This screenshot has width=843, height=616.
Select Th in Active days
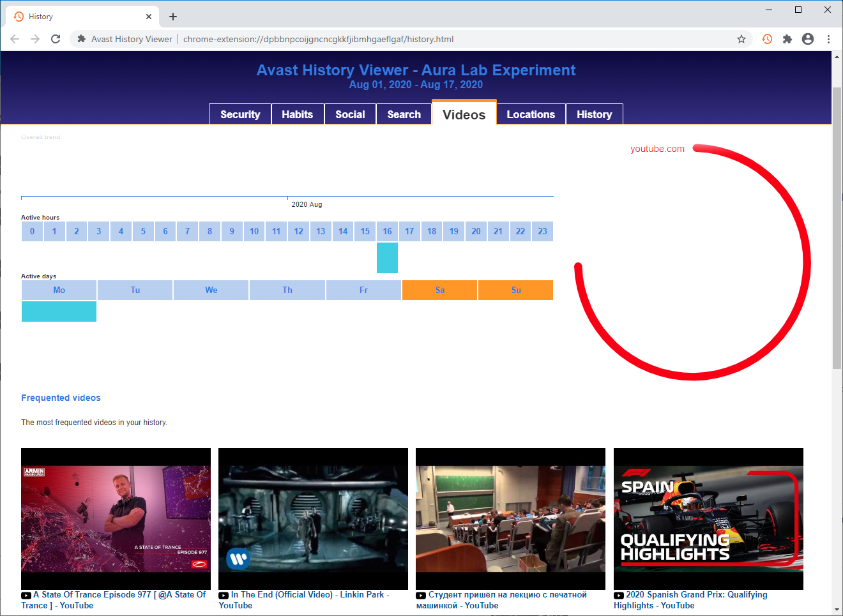click(x=287, y=290)
